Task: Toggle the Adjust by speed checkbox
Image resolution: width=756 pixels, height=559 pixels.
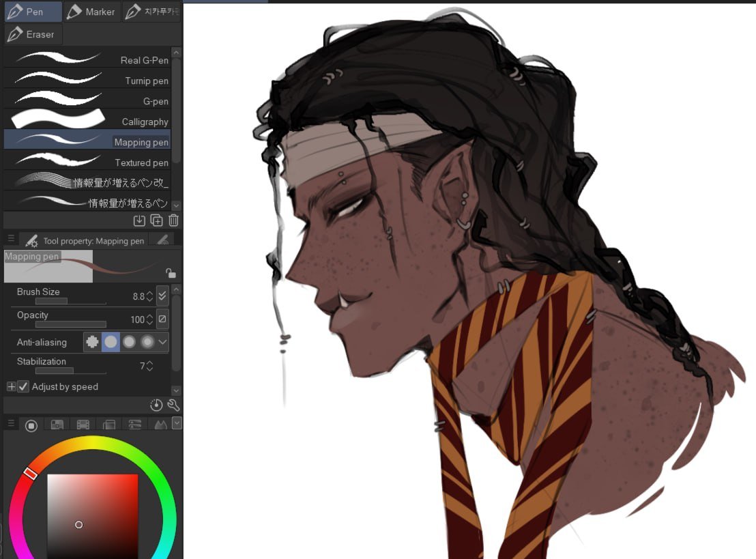Action: click(23, 386)
